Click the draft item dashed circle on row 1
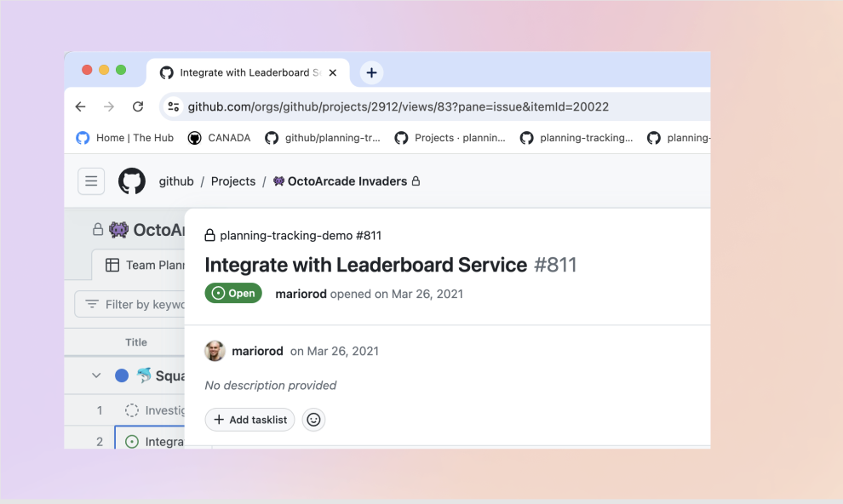The height and width of the screenshot is (504, 843). pos(132,409)
